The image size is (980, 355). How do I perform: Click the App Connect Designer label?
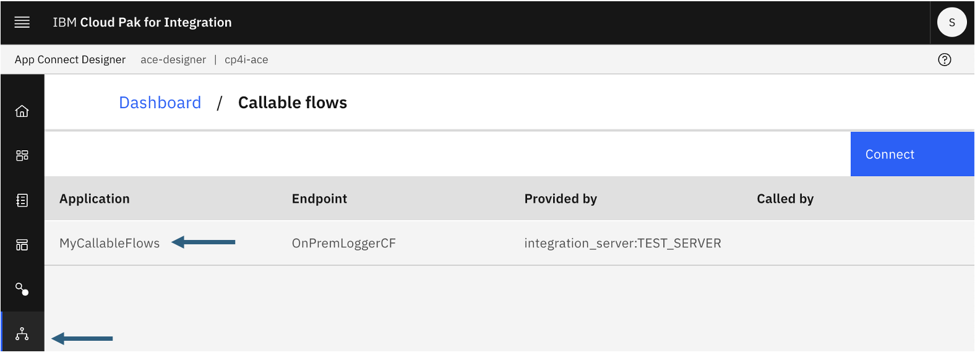(70, 59)
